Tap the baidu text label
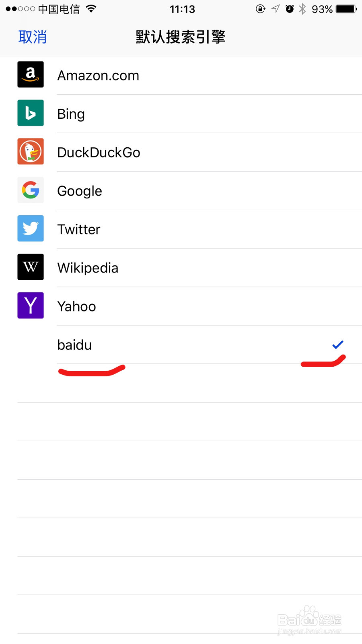The width and height of the screenshot is (362, 644). coord(74,345)
